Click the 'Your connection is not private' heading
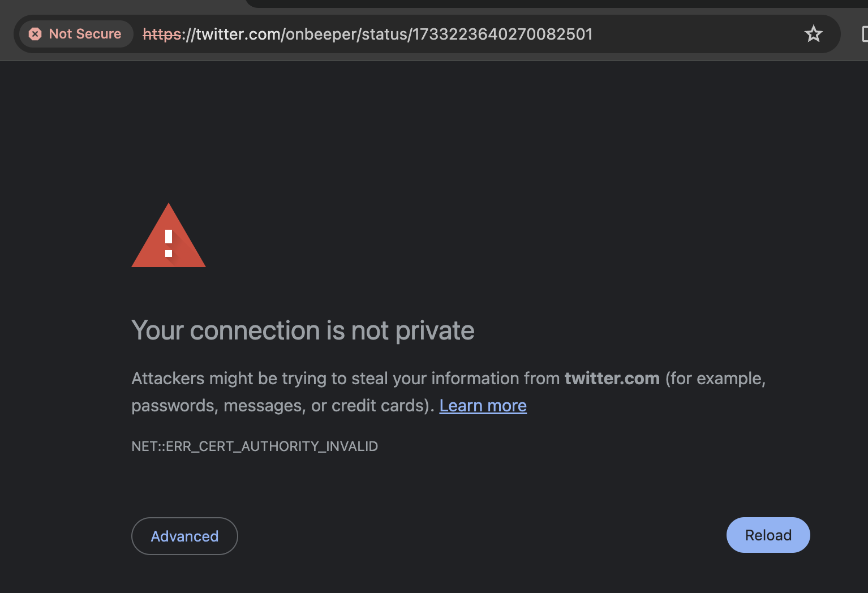 pyautogui.click(x=303, y=330)
